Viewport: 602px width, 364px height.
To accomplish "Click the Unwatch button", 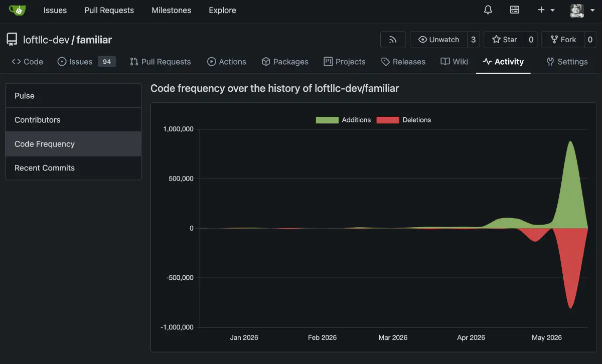I will [438, 40].
